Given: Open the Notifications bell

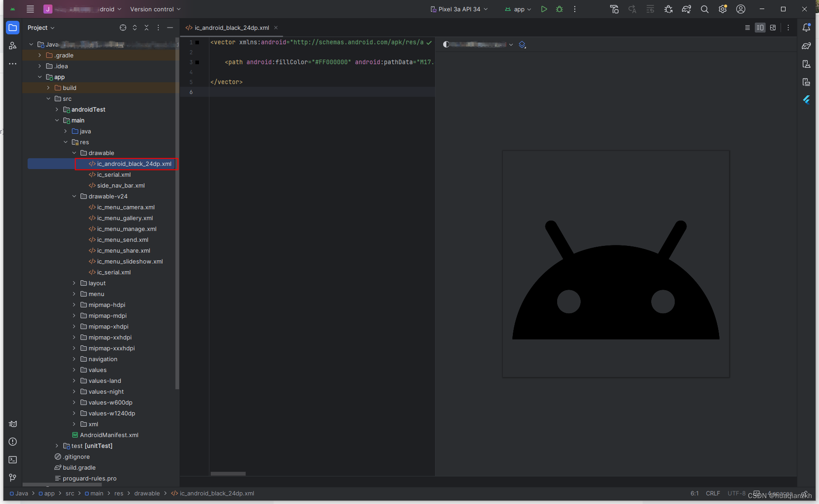Looking at the screenshot, I should coord(807,27).
